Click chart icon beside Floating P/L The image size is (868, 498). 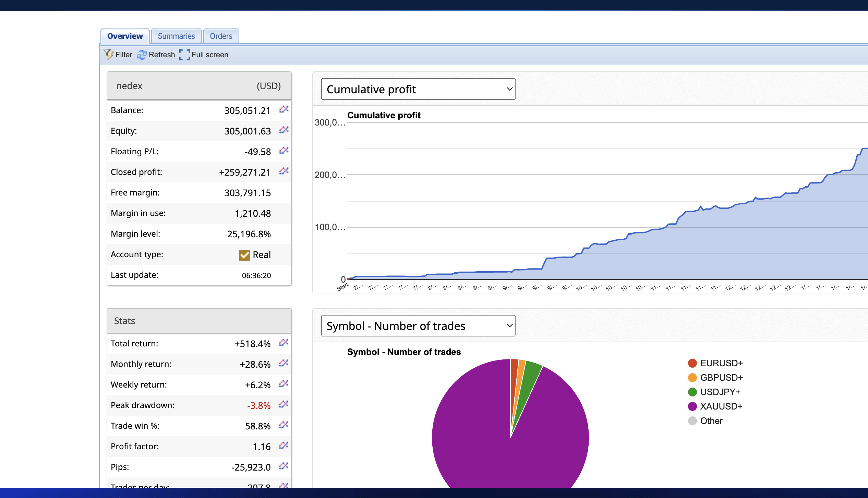(284, 151)
